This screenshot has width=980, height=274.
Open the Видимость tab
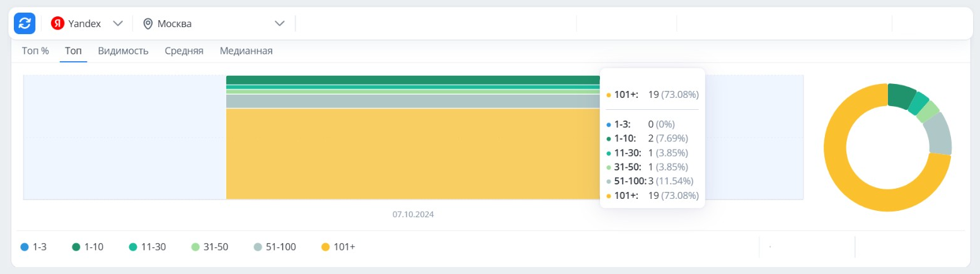[x=123, y=51]
